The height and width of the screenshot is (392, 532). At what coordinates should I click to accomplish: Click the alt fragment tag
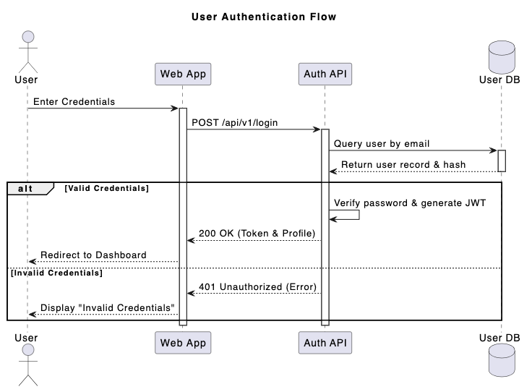pos(30,189)
